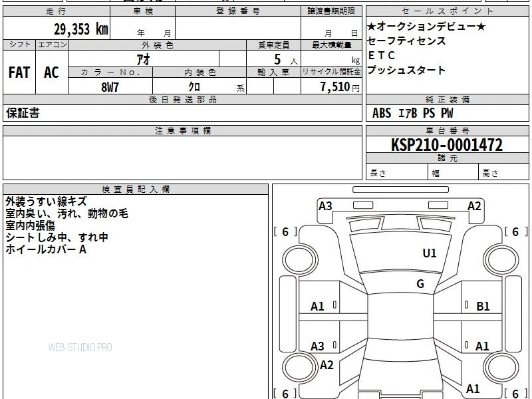The height and width of the screenshot is (399, 532).
Task: Select the 走行 column header
Action: coord(57,11)
